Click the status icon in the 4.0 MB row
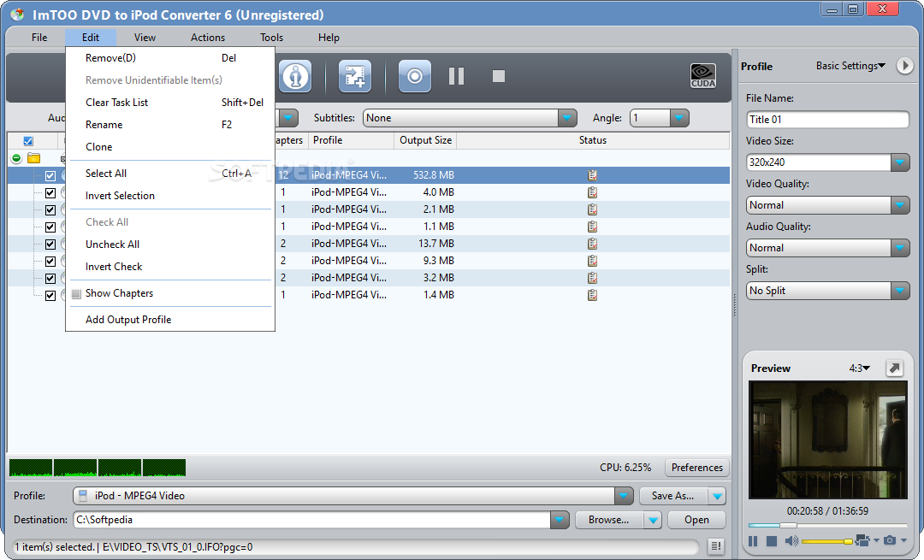 pos(592,192)
